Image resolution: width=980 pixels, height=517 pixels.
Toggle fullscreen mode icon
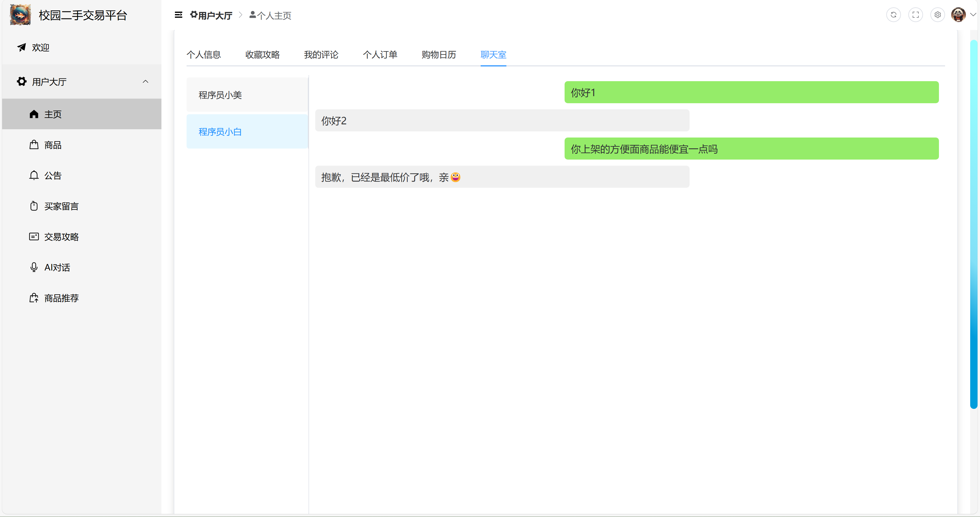click(915, 15)
